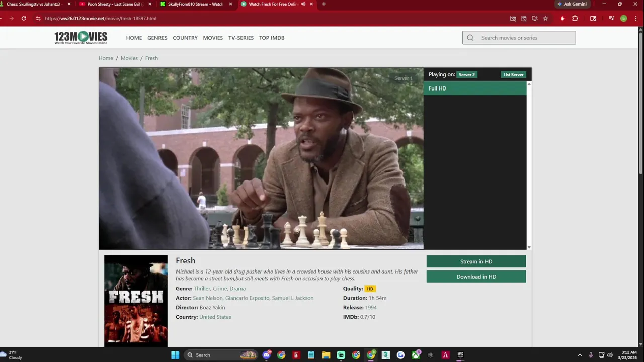Open the media controls icon in Chrome toolbar
The image size is (644, 362).
tap(611, 18)
